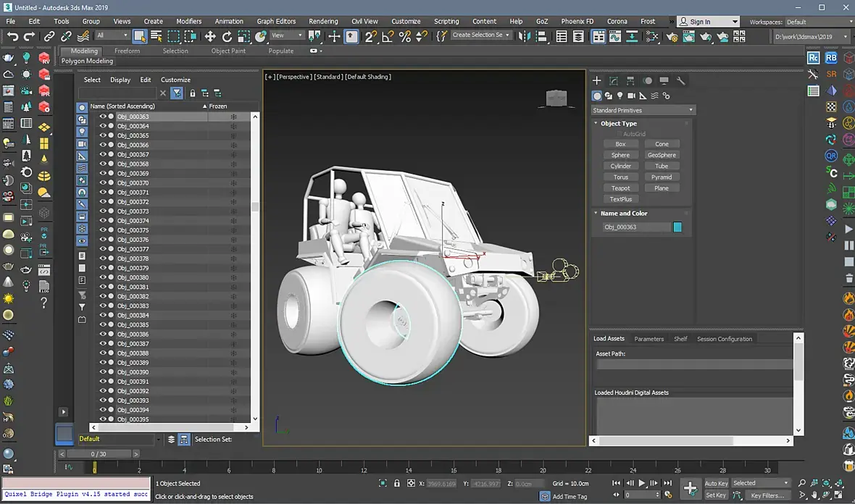Image resolution: width=855 pixels, height=504 pixels.
Task: Activate the Rotate transform tool
Action: coord(227,36)
